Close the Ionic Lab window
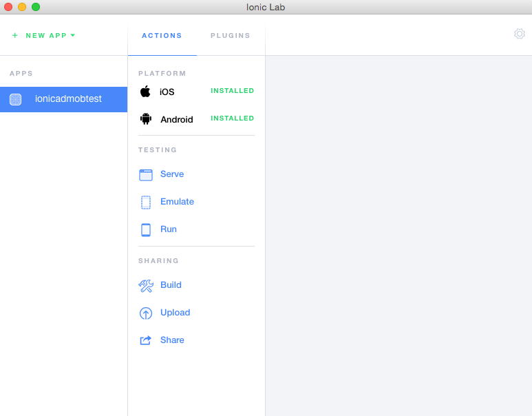 8,7
